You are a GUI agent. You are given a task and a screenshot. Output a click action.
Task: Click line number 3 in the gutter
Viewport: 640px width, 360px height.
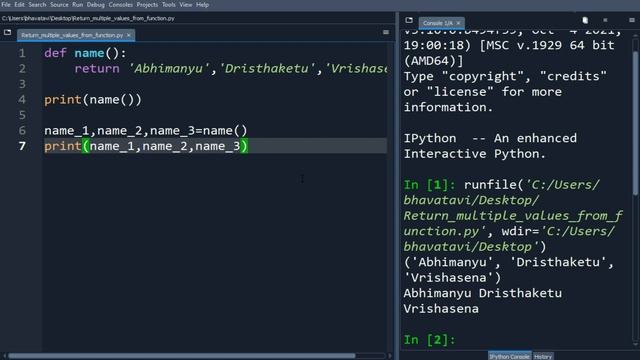coord(22,84)
